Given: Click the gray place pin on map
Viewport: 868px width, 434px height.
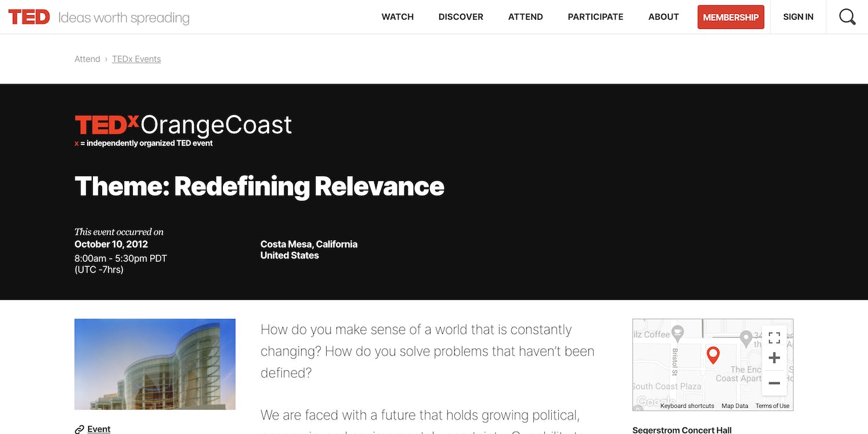Looking at the screenshot, I should coord(746,337).
